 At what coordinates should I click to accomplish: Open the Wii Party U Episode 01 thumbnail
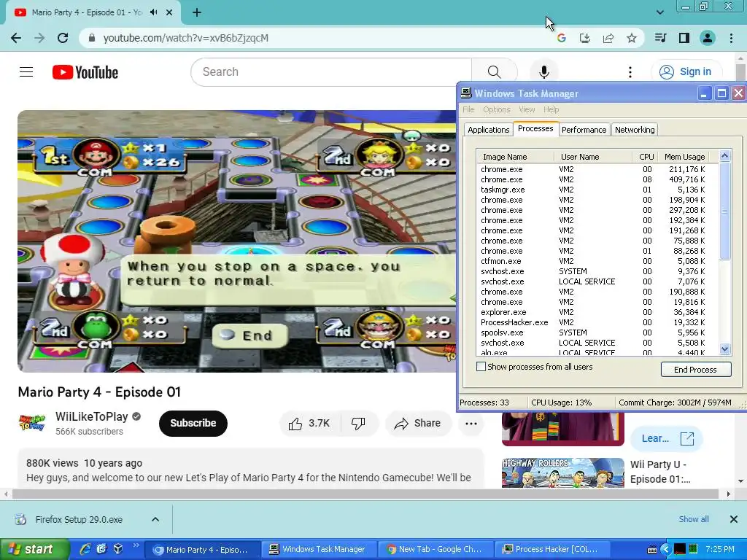(562, 472)
